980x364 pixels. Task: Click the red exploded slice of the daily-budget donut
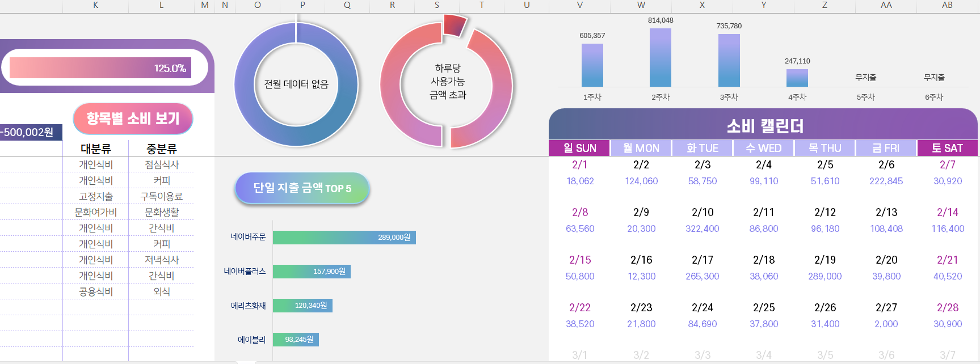[455, 26]
